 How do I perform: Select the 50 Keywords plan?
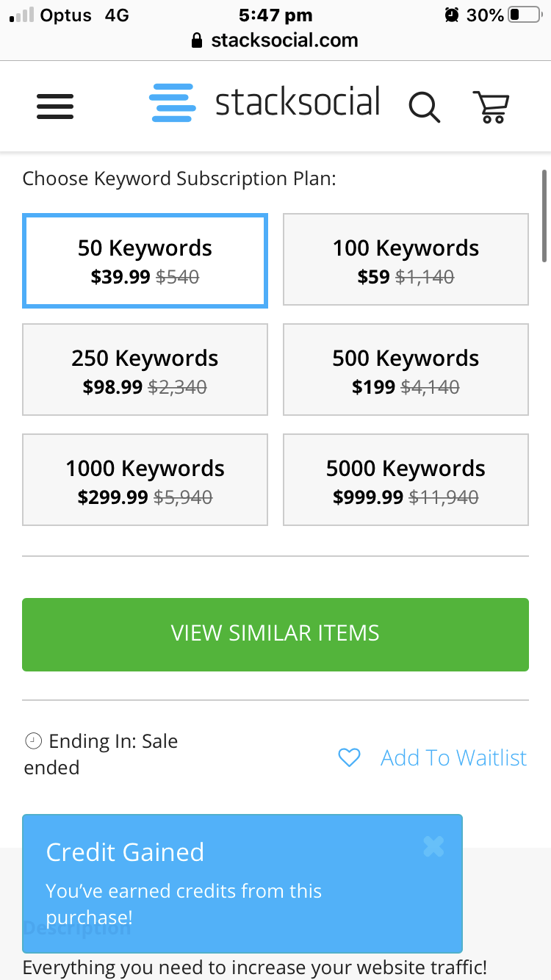click(145, 260)
